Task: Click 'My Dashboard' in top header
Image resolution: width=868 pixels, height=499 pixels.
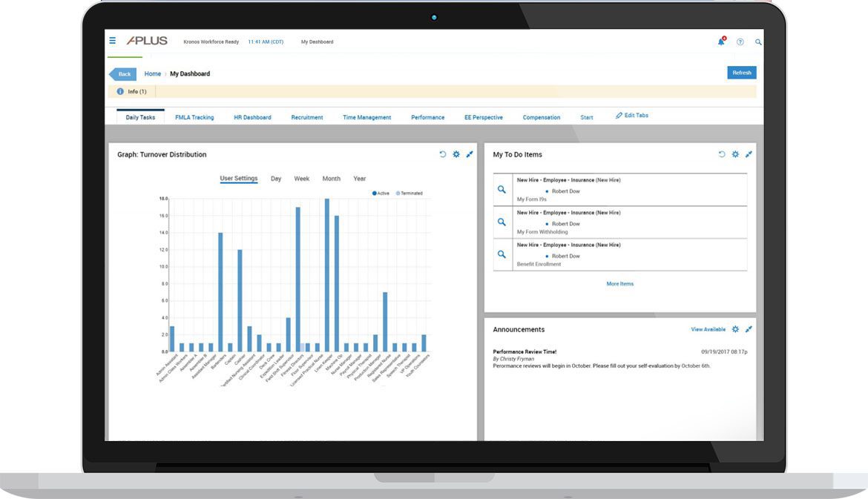Action: (x=318, y=42)
